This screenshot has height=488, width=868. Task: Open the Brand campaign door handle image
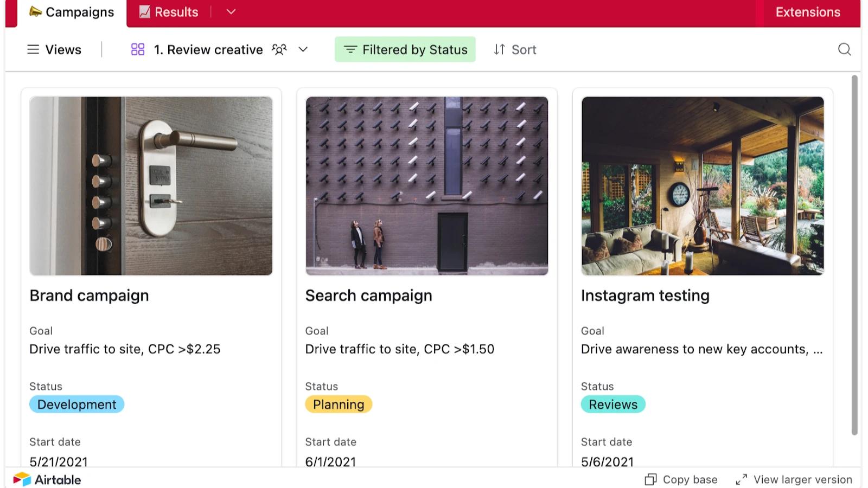[151, 186]
